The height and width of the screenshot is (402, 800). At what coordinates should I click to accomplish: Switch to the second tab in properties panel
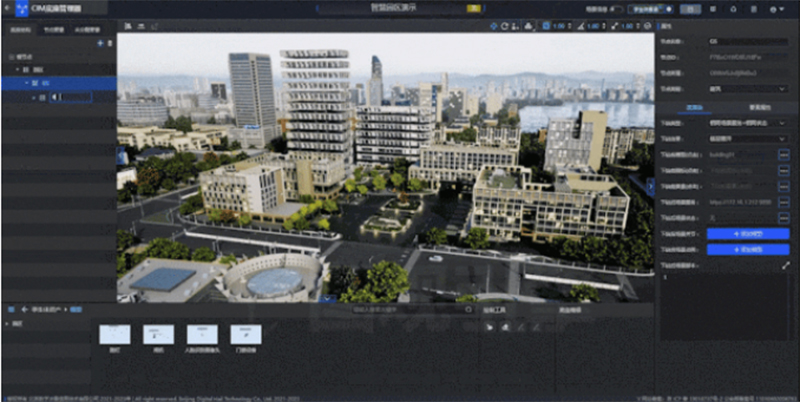[x=762, y=108]
